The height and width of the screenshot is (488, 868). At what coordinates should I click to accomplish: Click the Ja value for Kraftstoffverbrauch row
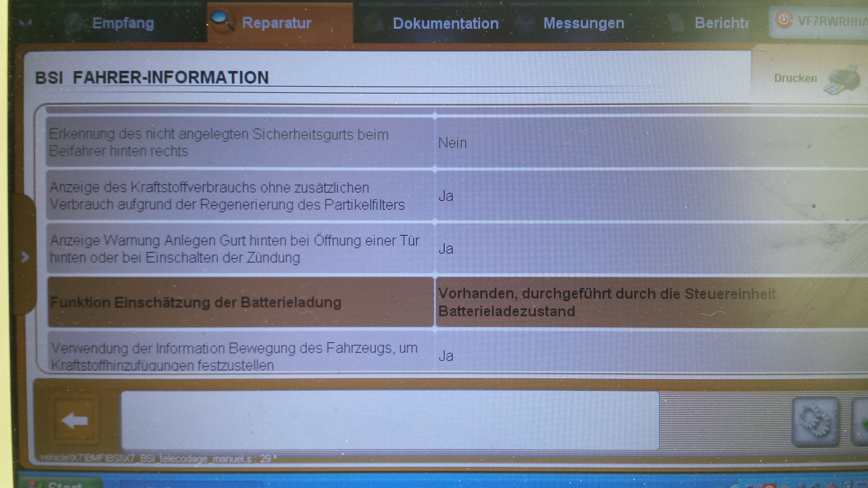[x=446, y=196]
